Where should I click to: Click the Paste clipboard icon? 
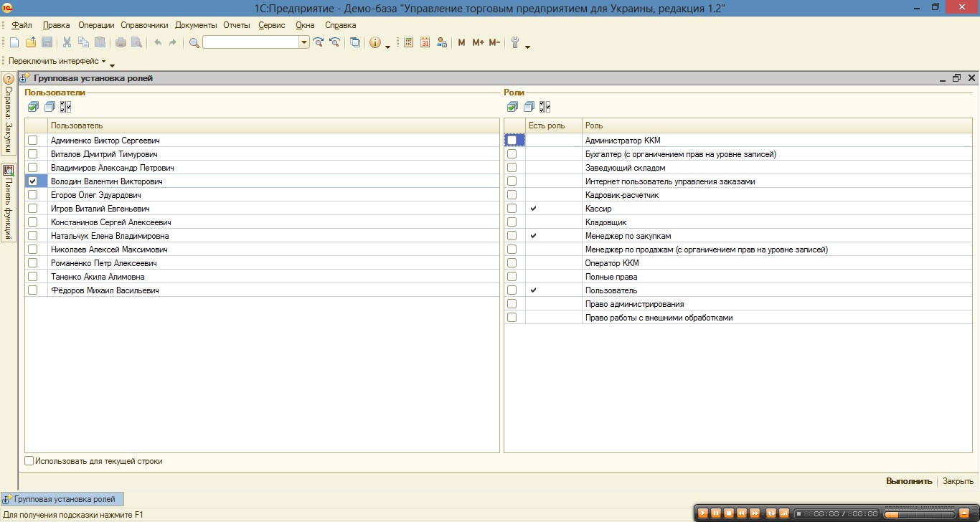pos(100,42)
